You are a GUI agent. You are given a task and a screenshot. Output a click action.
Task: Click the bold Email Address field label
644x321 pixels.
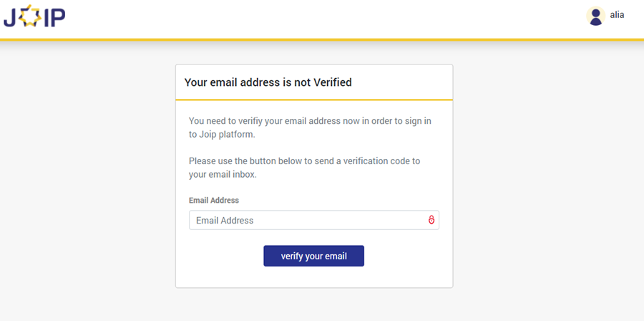(x=214, y=201)
